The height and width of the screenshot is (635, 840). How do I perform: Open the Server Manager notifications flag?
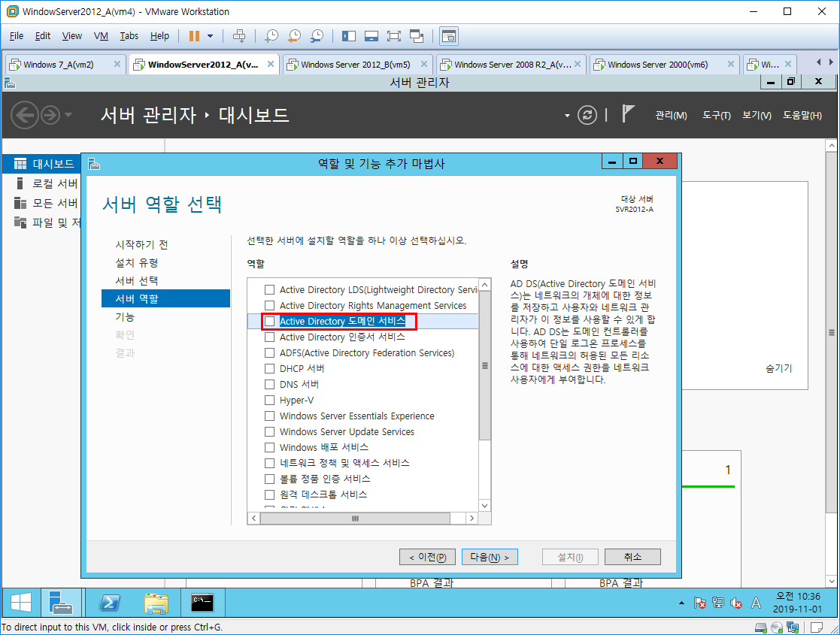628,113
